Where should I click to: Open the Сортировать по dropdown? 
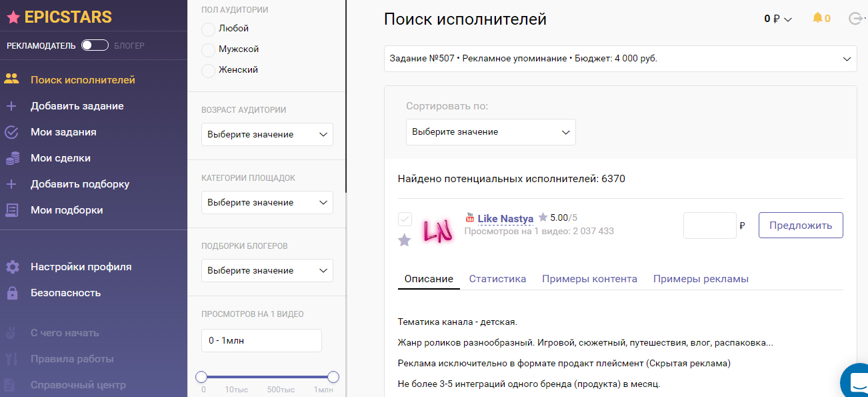[x=491, y=131]
